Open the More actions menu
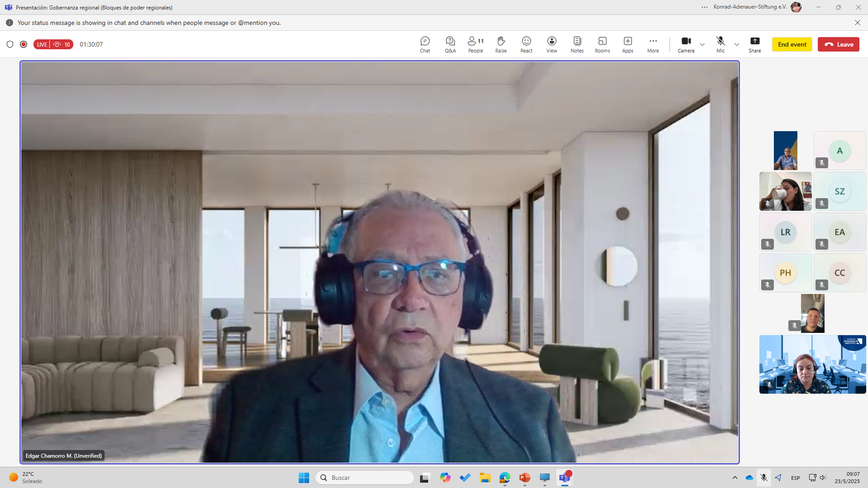 tap(653, 44)
